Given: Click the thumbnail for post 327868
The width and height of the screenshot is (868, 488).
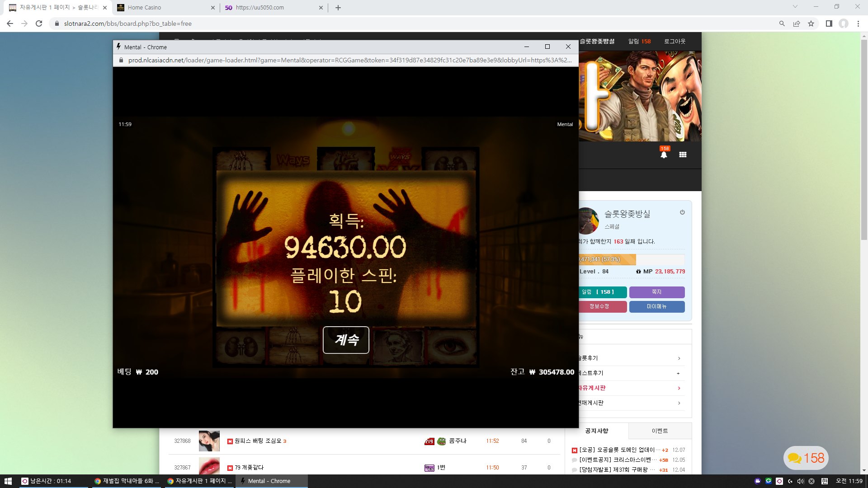Looking at the screenshot, I should click(209, 441).
